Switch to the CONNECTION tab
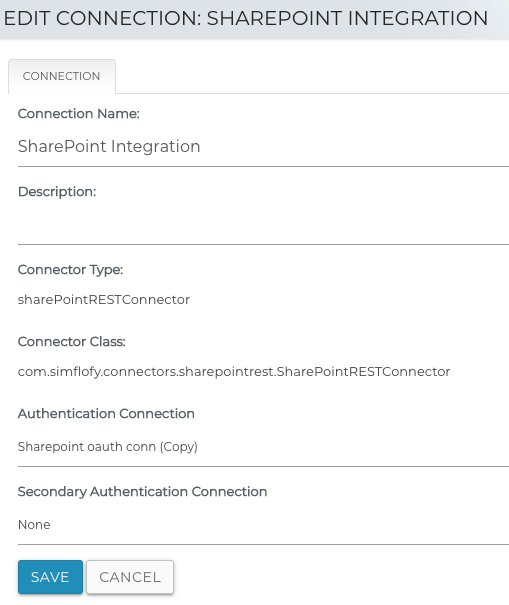This screenshot has width=509, height=605. [x=62, y=76]
